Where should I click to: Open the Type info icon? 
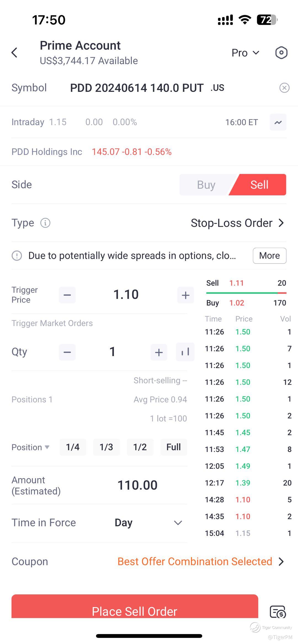45,223
